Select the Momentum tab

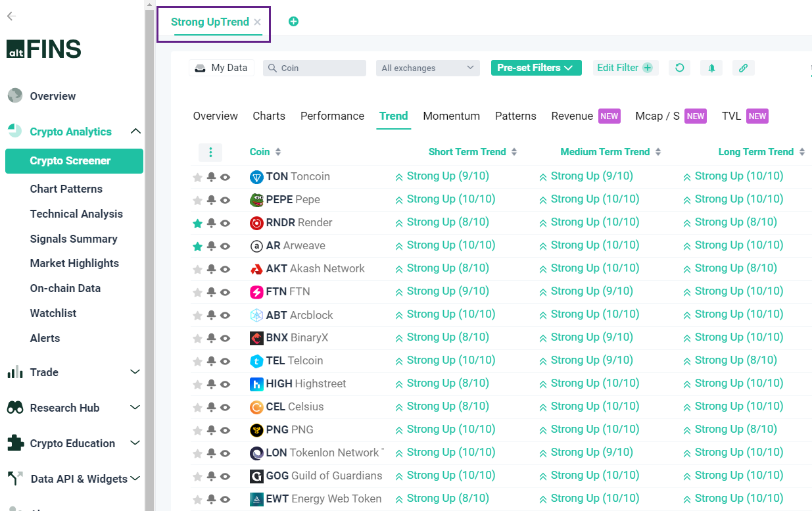(x=451, y=116)
